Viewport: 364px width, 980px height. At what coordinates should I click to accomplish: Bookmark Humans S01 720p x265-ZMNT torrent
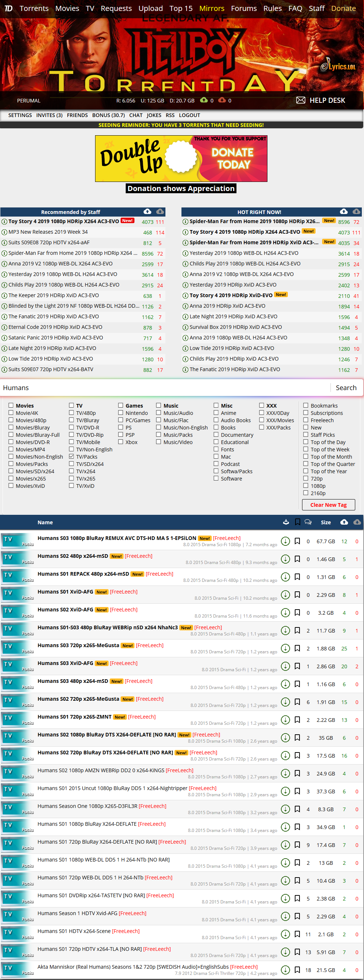[x=297, y=720]
